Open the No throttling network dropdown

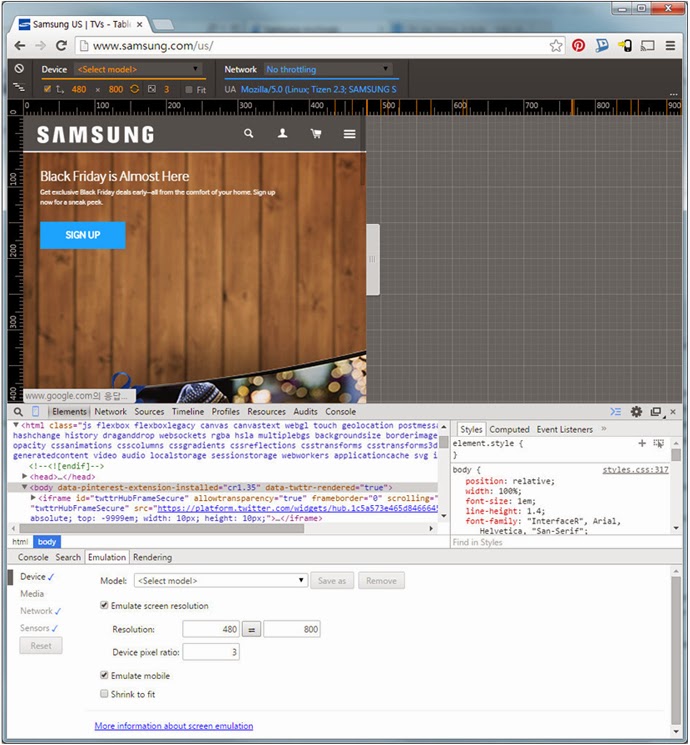point(330,70)
